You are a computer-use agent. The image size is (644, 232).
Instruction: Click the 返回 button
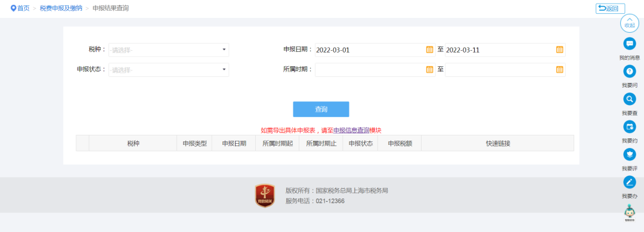tap(611, 8)
